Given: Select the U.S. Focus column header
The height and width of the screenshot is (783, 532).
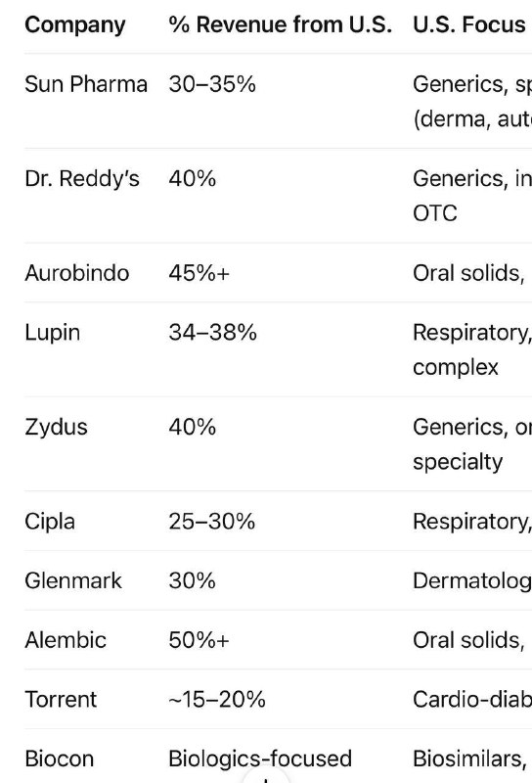Looking at the screenshot, I should pyautogui.click(x=469, y=24).
